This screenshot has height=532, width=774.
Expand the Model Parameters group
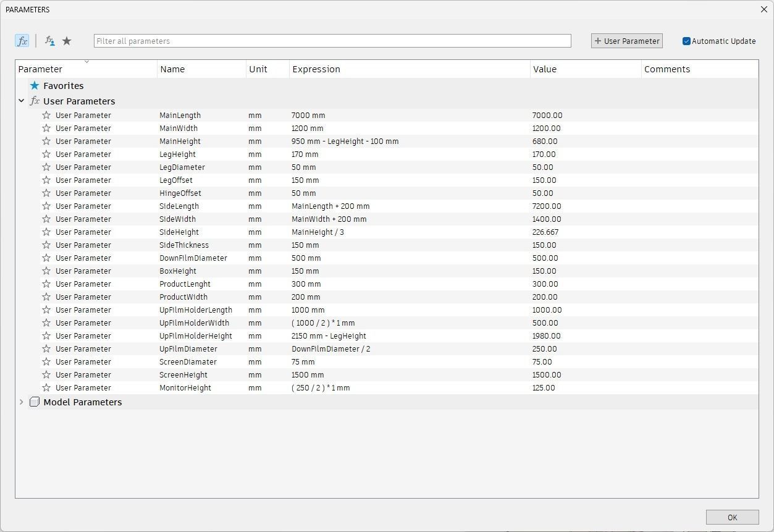22,402
